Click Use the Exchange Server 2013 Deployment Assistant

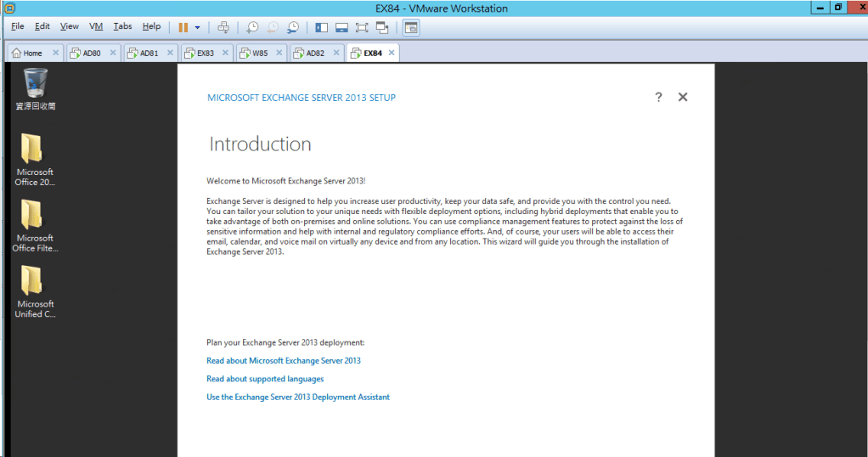click(298, 397)
